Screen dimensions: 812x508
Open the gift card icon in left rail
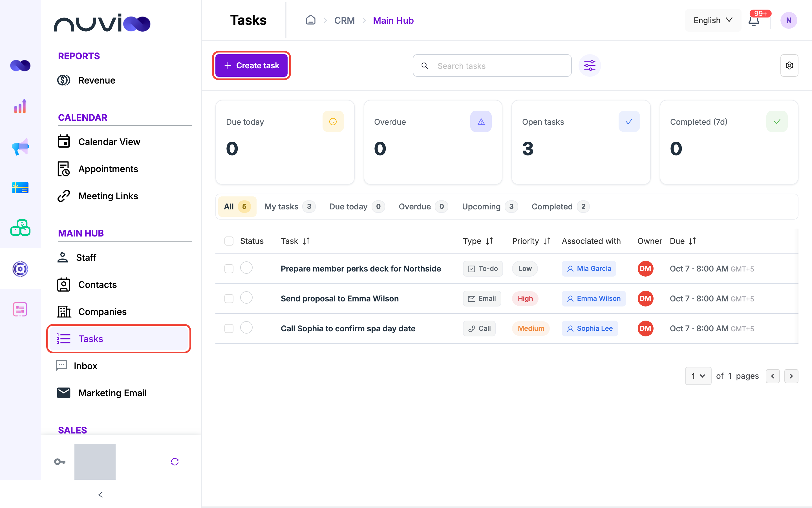click(x=20, y=187)
